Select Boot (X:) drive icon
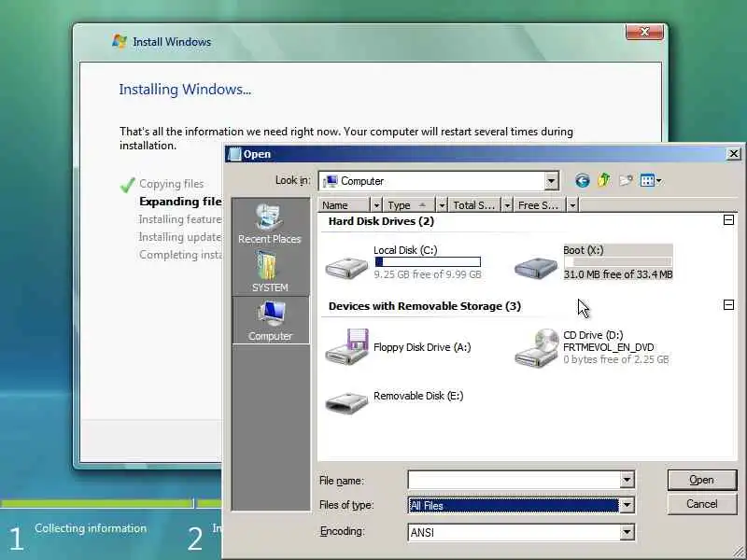747x560 pixels. point(536,267)
